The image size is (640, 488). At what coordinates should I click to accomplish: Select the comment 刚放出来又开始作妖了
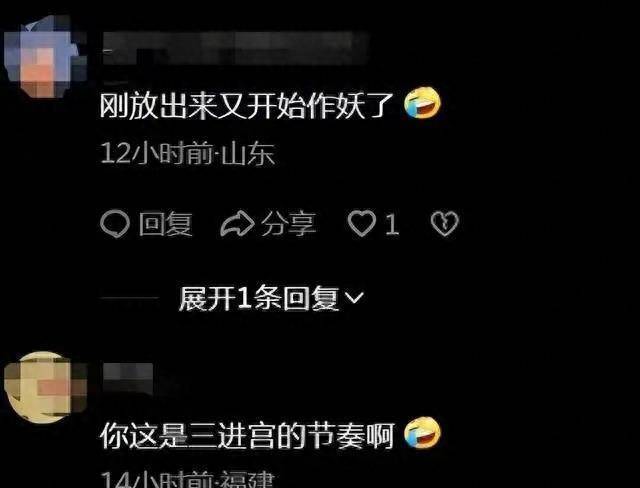[247, 106]
